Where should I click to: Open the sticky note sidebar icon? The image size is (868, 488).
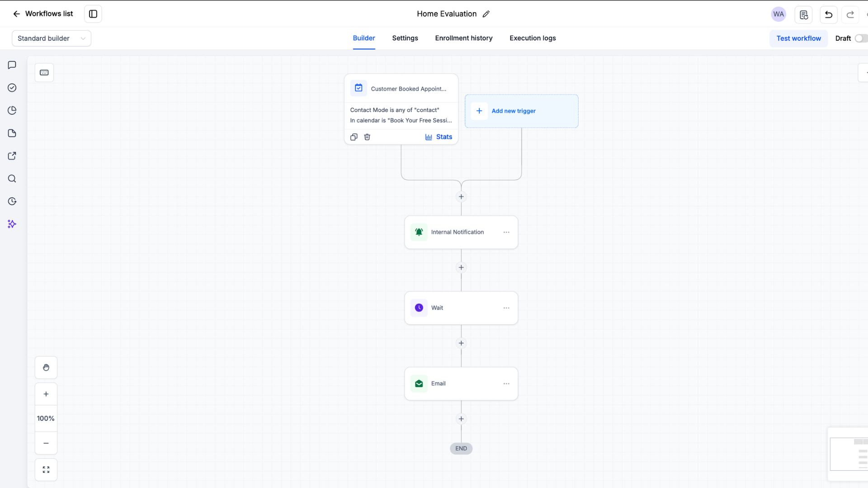point(12,133)
